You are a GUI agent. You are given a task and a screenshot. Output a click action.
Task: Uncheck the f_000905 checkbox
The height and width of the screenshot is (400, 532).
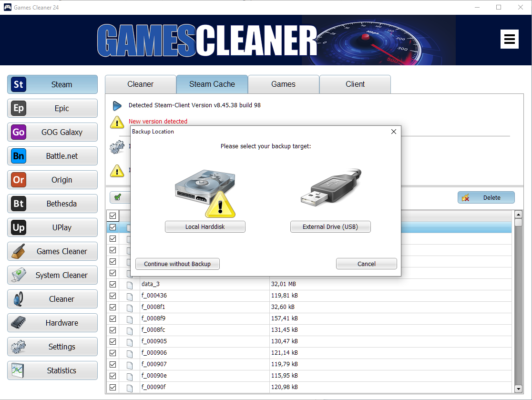113,341
